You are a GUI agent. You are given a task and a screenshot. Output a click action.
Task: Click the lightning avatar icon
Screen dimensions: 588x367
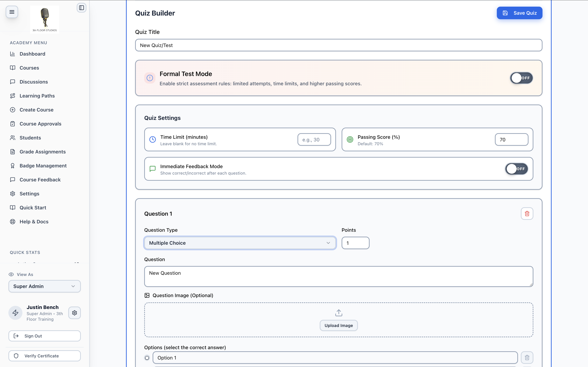[16, 313]
